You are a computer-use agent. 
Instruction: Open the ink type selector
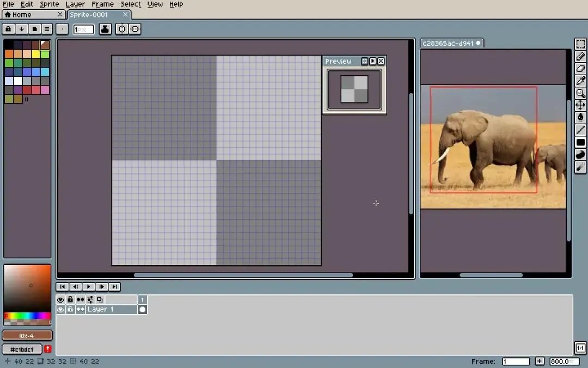click(x=106, y=29)
